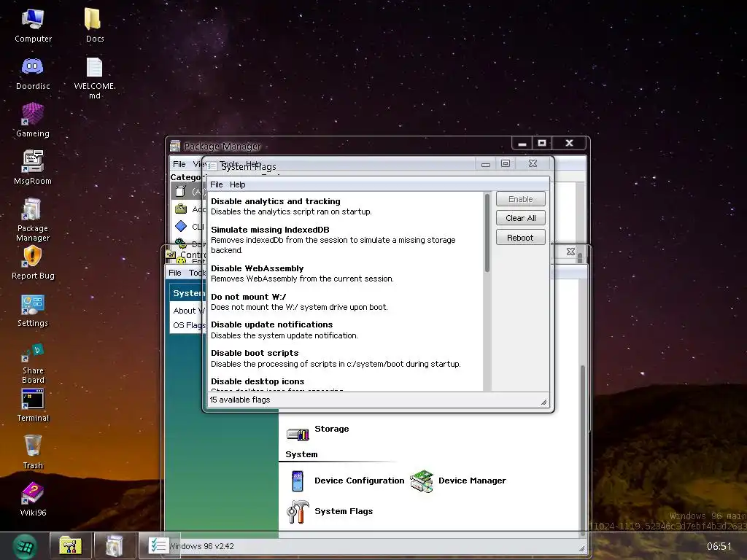Screen dimensions: 747x560
Task: Switch to System Flags taskbar item
Action: (x=158, y=545)
